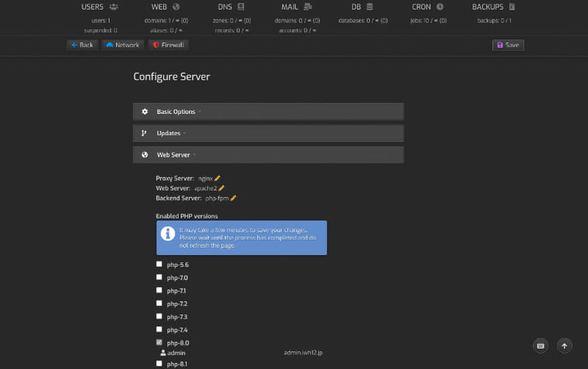Click the php-fpm backend value
This screenshot has width=588, height=369.
(x=217, y=198)
